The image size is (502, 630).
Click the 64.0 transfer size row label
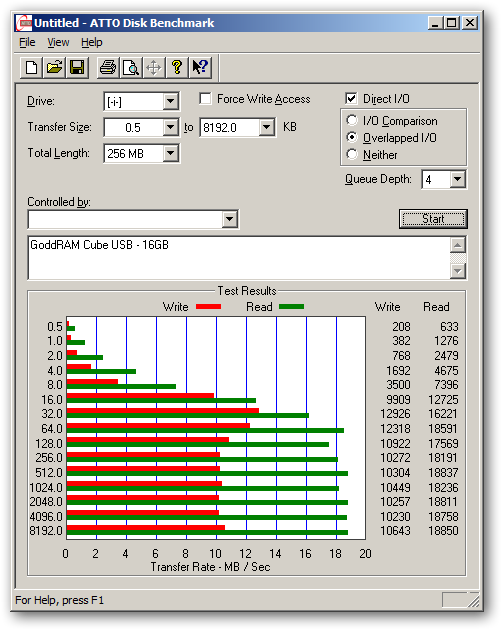pyautogui.click(x=52, y=429)
